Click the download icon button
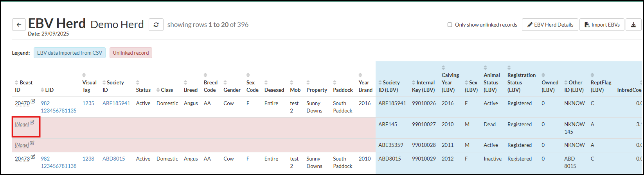Image resolution: width=644 pixels, height=175 pixels. [633, 25]
